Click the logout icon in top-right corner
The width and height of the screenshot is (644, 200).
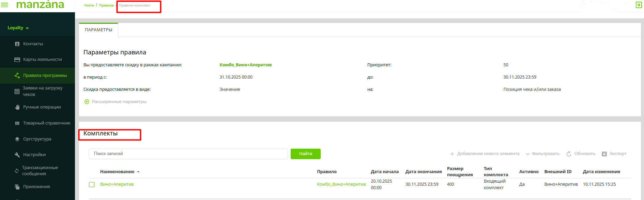[x=639, y=5]
